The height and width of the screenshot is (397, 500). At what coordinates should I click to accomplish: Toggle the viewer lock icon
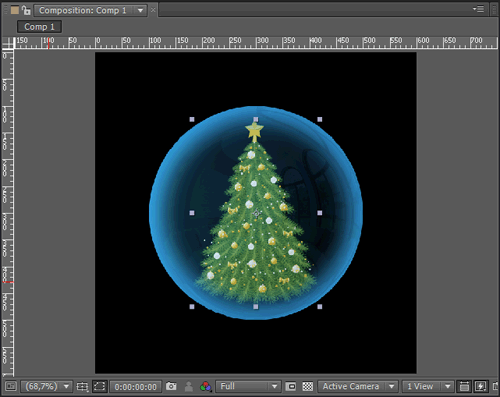pos(26,10)
